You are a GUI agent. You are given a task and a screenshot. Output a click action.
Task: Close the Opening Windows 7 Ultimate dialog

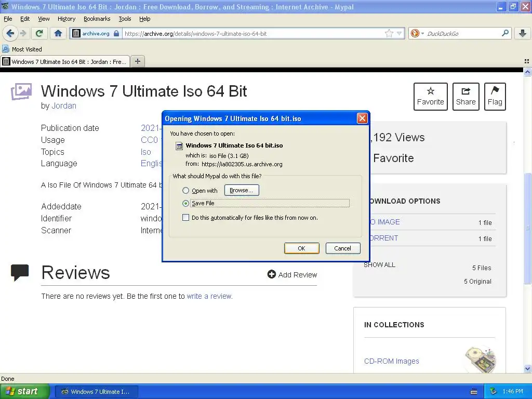pyautogui.click(x=362, y=118)
